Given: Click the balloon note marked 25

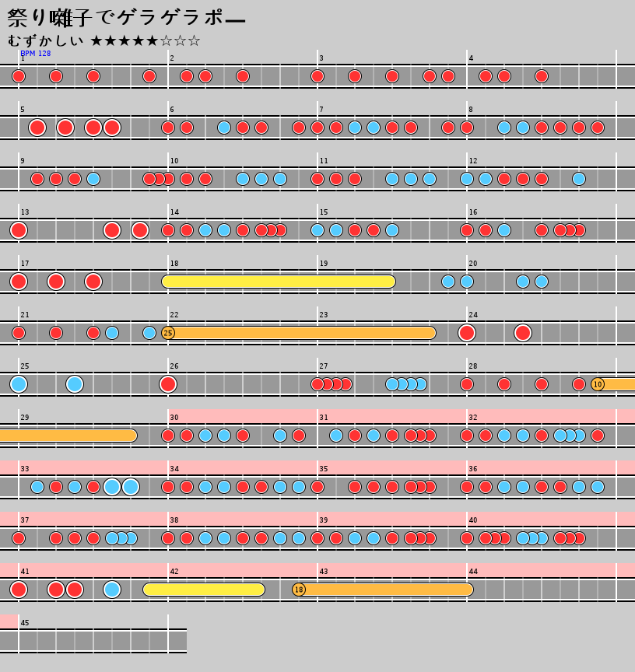Looking at the screenshot, I should pyautogui.click(x=168, y=333).
